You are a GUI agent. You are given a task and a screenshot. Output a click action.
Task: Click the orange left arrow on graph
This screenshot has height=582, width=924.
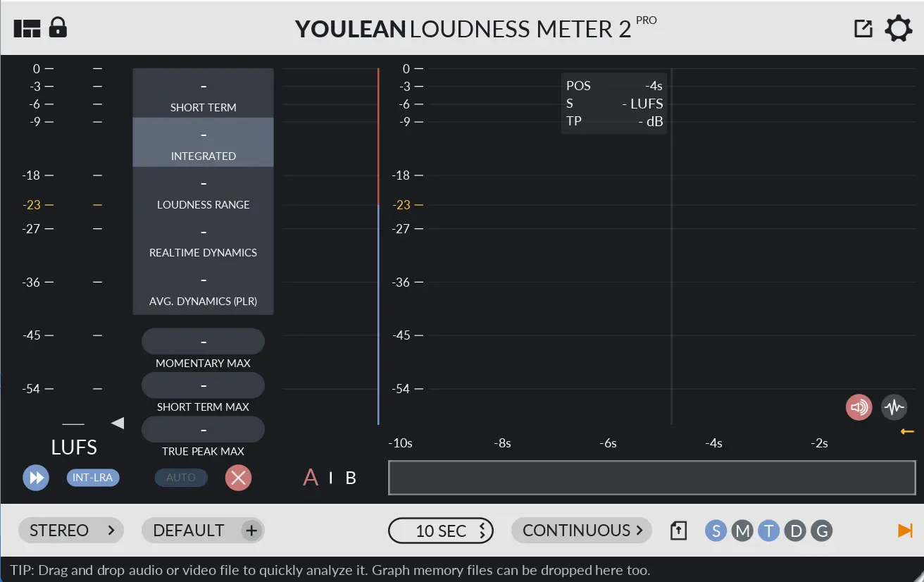[907, 431]
